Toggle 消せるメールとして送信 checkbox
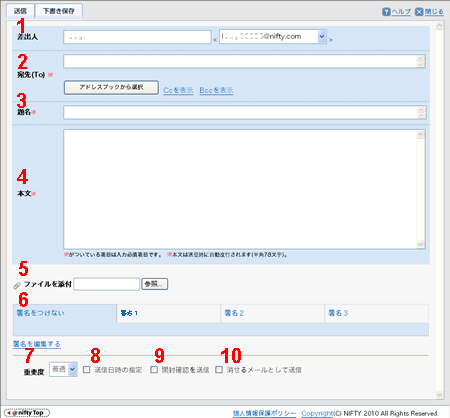This screenshot has width=450, height=418. [x=219, y=370]
